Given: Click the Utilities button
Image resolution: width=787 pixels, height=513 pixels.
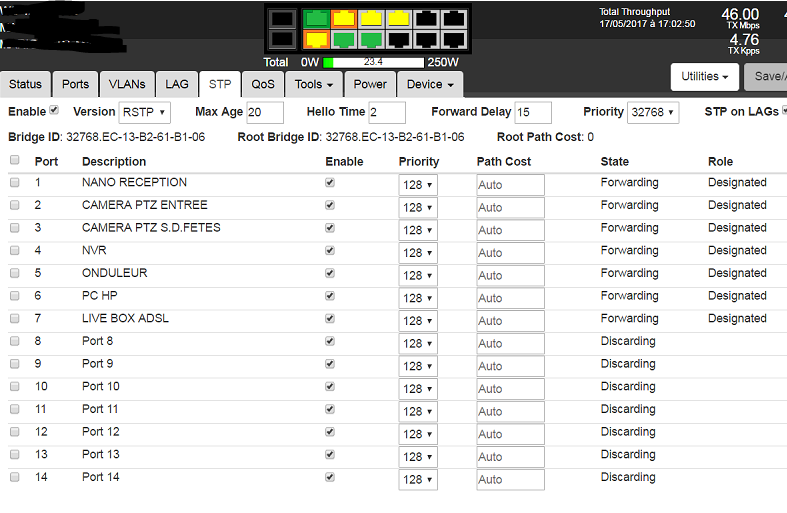Looking at the screenshot, I should (704, 76).
